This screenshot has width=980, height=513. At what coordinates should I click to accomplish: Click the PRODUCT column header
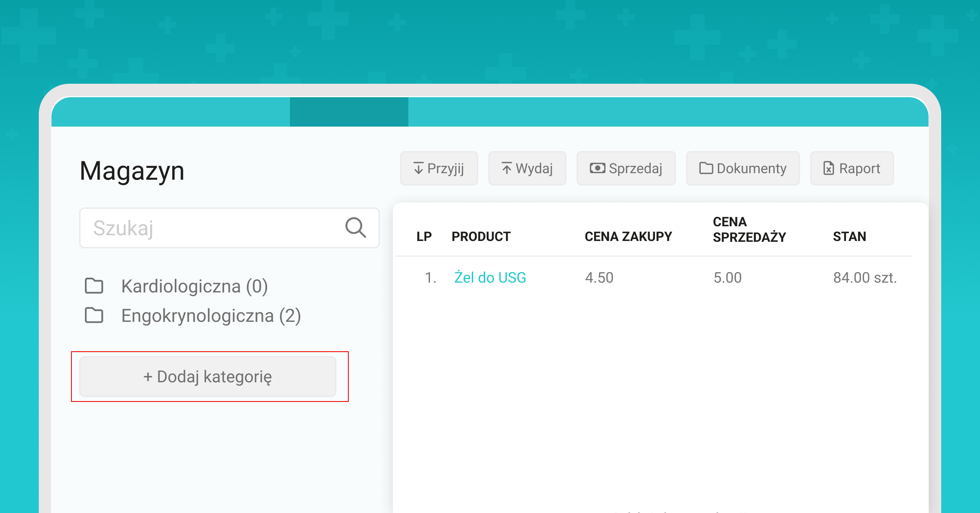(481, 236)
